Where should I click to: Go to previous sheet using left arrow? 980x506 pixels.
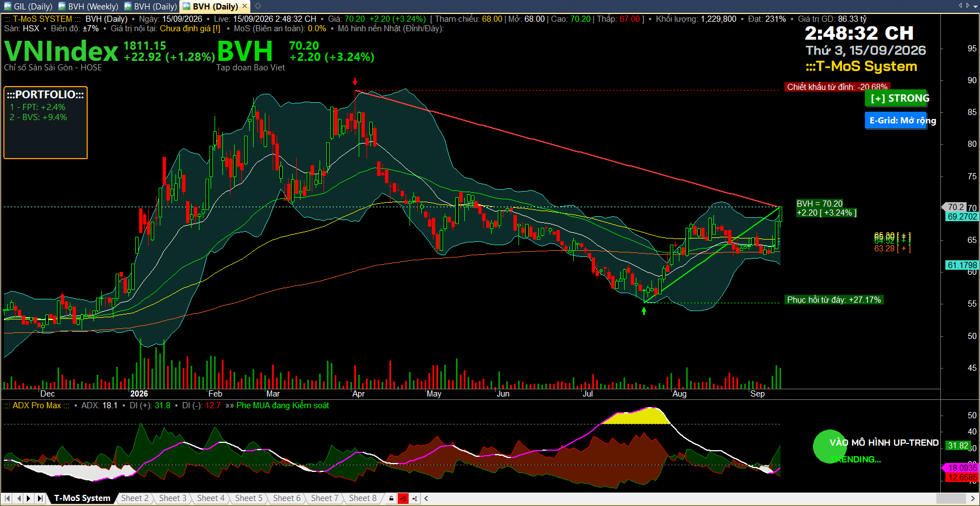[x=18, y=498]
